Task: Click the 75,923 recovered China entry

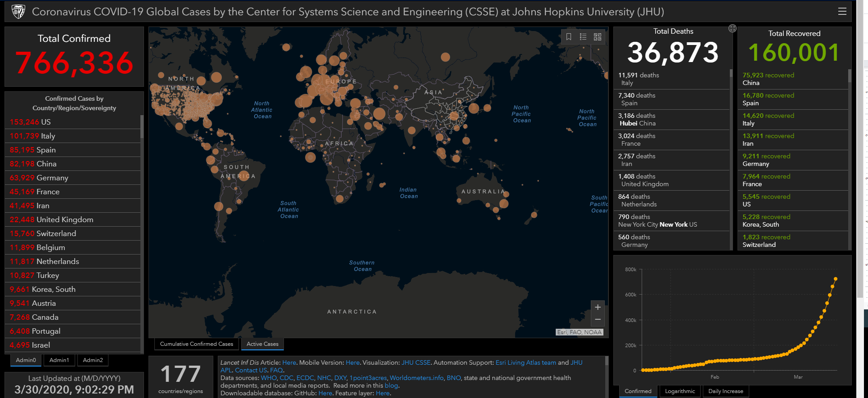Action: tap(793, 79)
